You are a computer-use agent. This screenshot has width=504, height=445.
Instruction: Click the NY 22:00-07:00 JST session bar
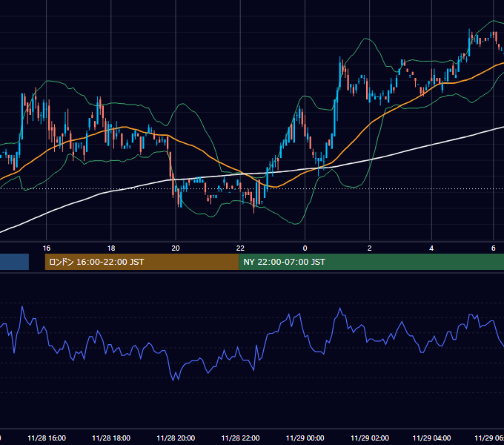tap(371, 262)
